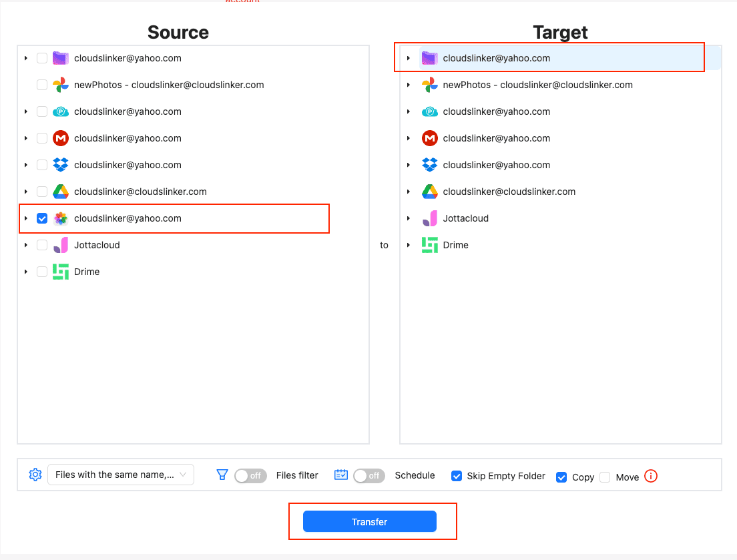
Task: Uncheck the Skip Empty Folder checkbox
Action: click(x=457, y=476)
